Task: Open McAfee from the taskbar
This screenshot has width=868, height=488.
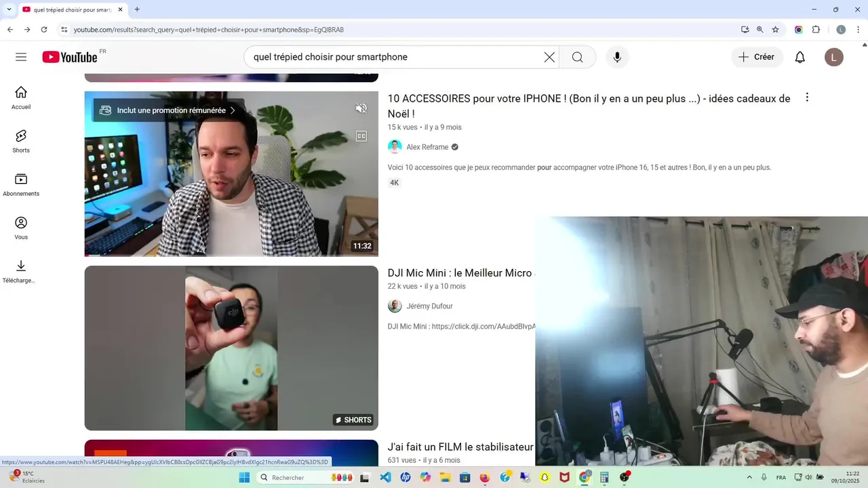Action: coord(564,477)
